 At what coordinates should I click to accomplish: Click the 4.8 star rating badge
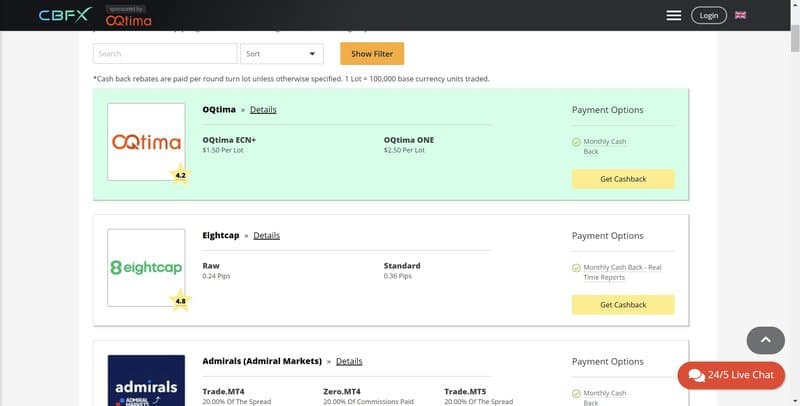(x=180, y=301)
